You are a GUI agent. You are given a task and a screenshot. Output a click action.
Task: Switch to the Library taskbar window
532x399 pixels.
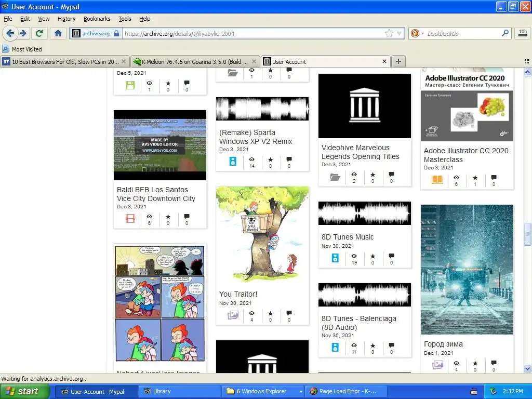click(179, 392)
